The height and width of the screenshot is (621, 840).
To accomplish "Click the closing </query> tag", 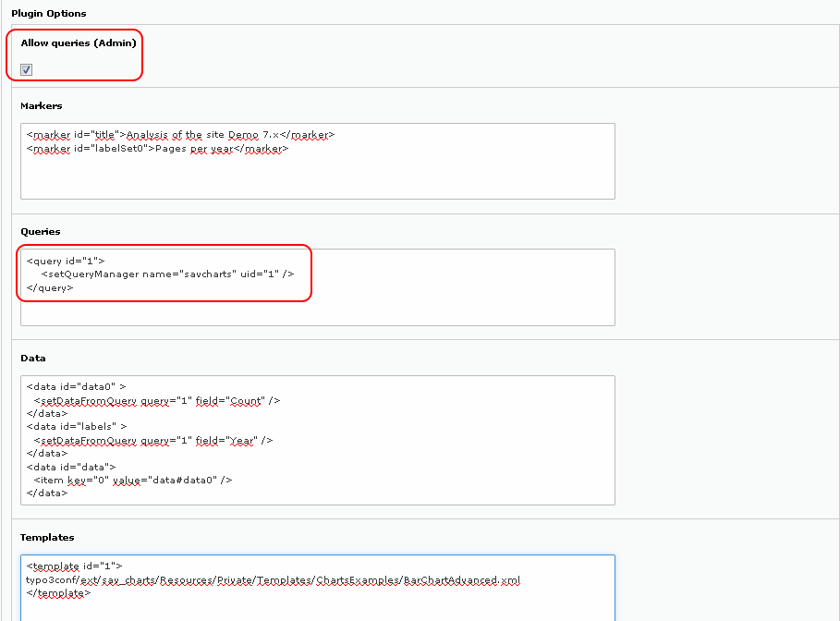I will [x=50, y=287].
